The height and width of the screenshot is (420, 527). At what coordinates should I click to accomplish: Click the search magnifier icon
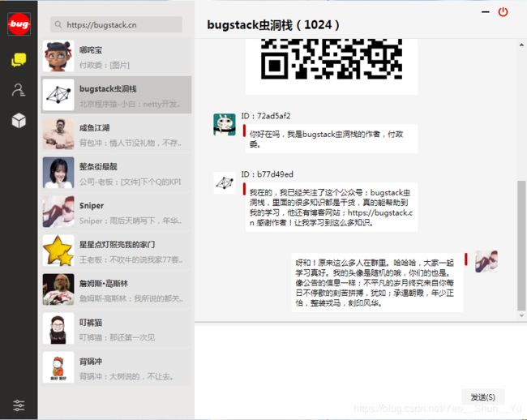tap(58, 24)
